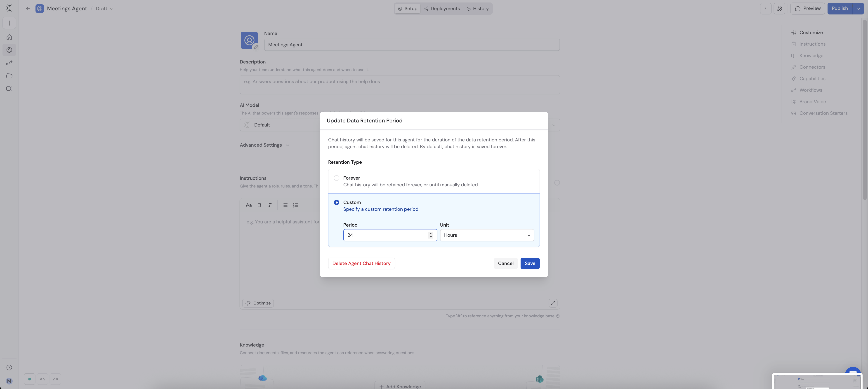Image resolution: width=868 pixels, height=389 pixels.
Task: Click the user avatar M
Action: coord(9,381)
